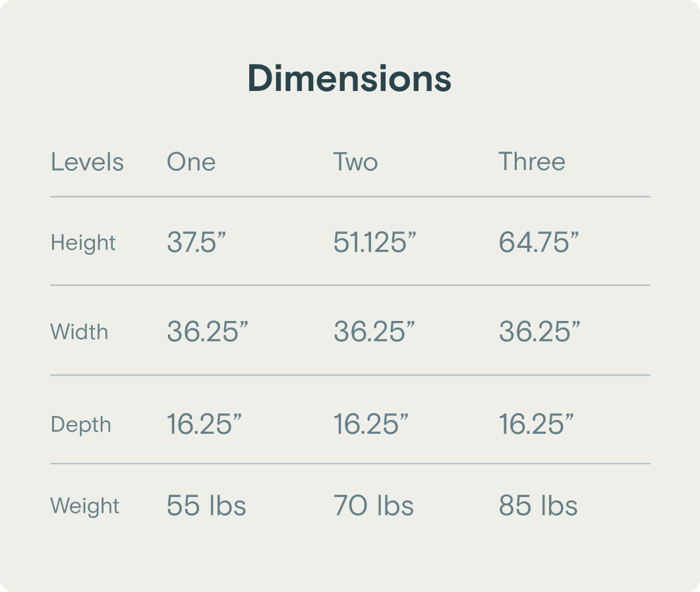This screenshot has height=592, width=700.
Task: Click the Width row label
Action: [79, 332]
